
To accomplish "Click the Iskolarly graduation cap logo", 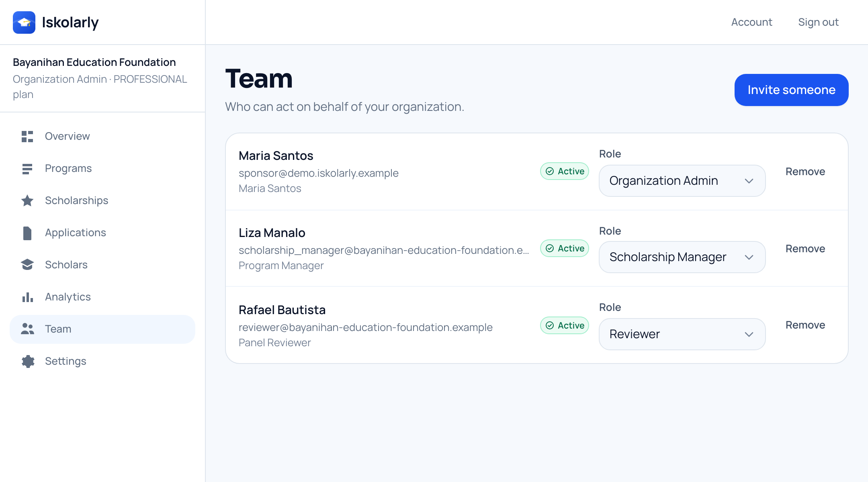I will coord(24,22).
